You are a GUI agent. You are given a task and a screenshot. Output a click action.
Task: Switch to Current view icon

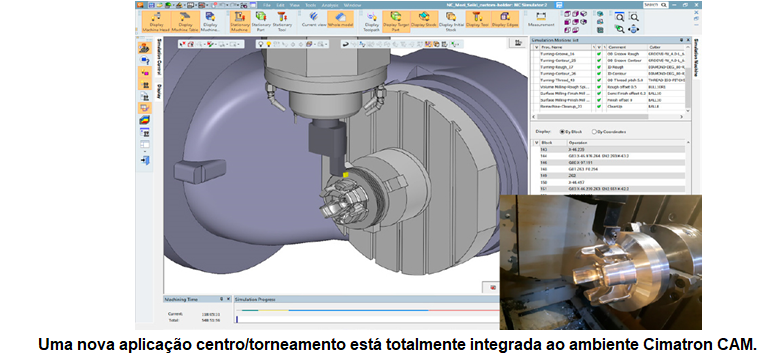313,19
